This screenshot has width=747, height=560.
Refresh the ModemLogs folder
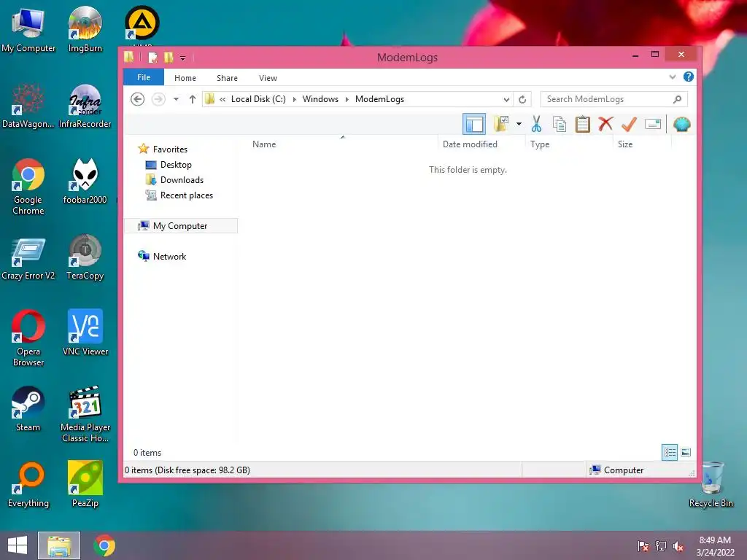[522, 99]
